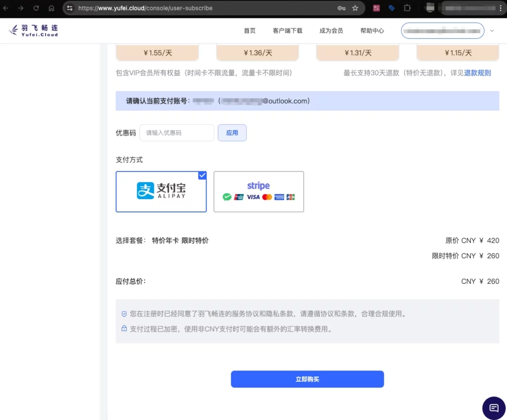Click the blue tag extension icon
The width and height of the screenshot is (507, 420).
pos(392,8)
